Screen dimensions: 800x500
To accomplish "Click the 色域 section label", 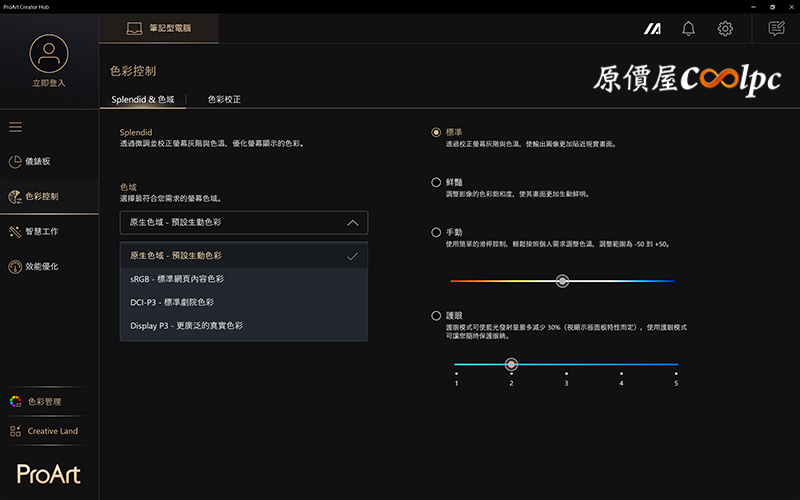I will click(128, 187).
